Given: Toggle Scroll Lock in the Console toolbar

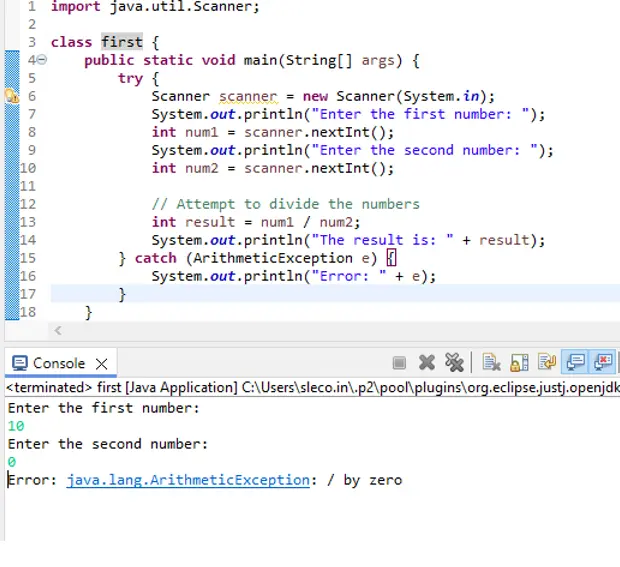Looking at the screenshot, I should (519, 362).
